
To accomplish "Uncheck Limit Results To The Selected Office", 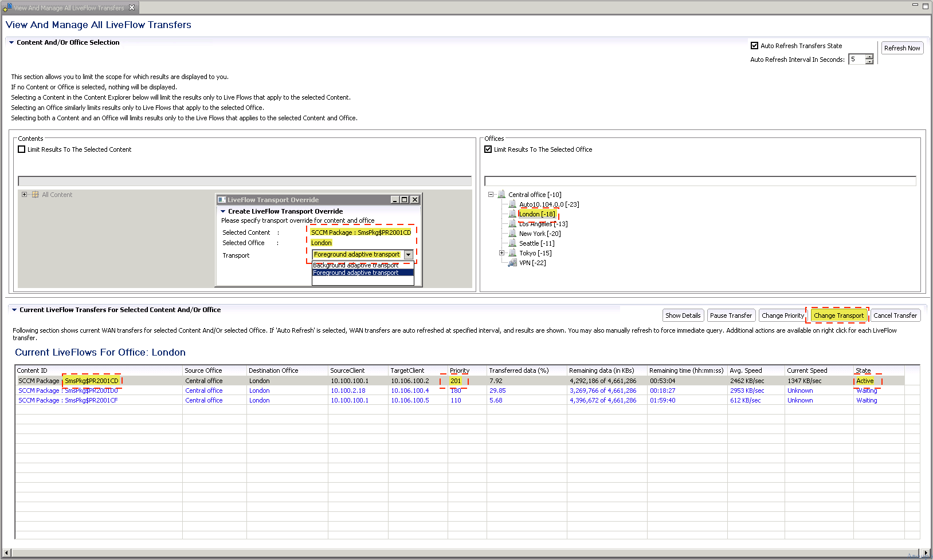I will coord(488,149).
